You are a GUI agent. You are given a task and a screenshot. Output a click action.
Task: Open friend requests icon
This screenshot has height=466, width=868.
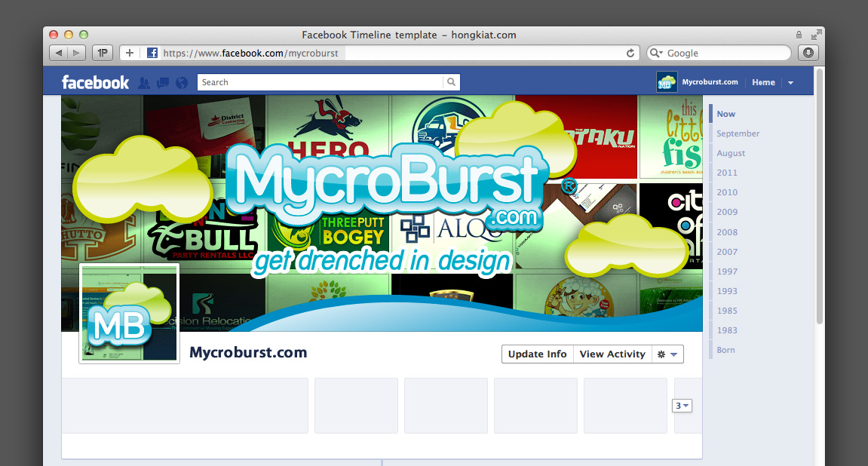coord(143,83)
